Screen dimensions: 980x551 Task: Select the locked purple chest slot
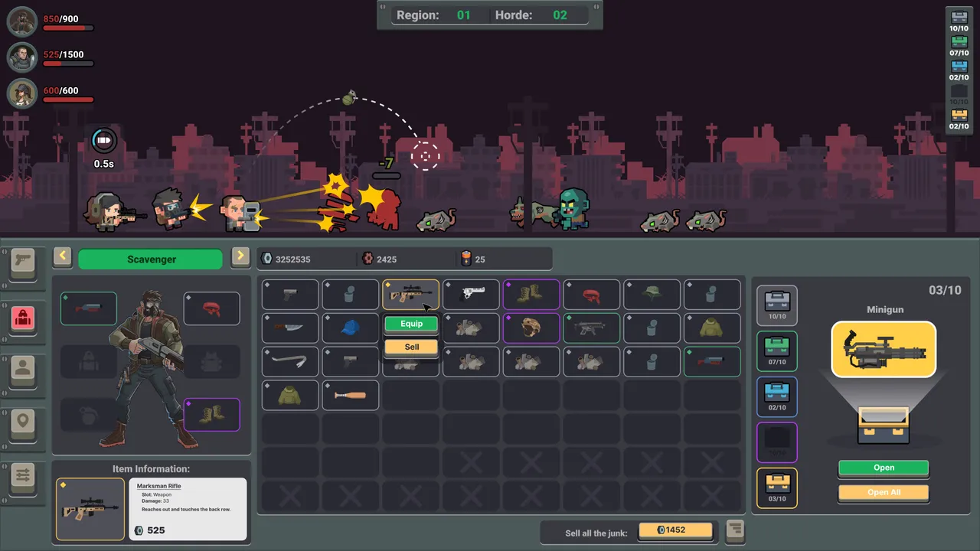777,442
